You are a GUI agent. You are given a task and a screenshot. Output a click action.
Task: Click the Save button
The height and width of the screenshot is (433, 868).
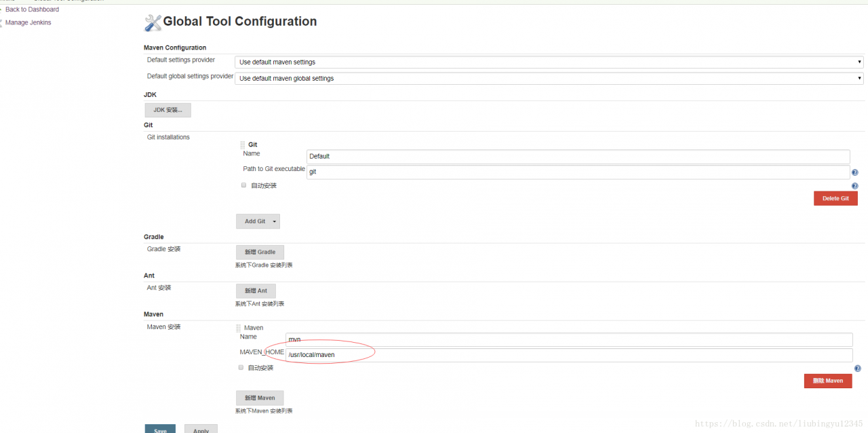point(160,429)
